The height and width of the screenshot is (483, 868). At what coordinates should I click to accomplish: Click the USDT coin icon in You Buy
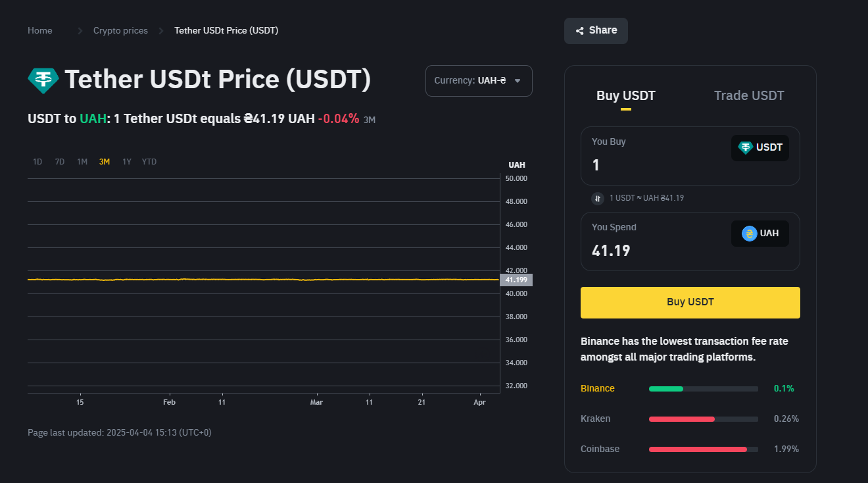pos(745,147)
